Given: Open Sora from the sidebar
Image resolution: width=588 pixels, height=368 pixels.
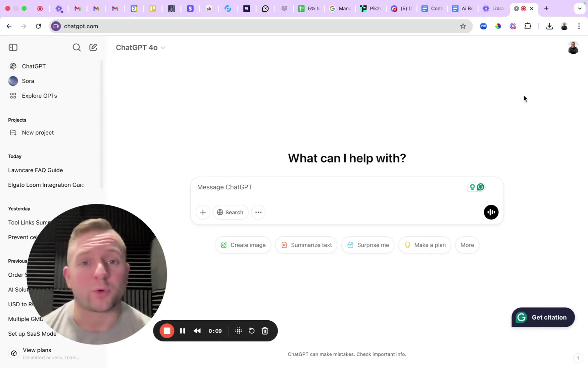Looking at the screenshot, I should 28,81.
